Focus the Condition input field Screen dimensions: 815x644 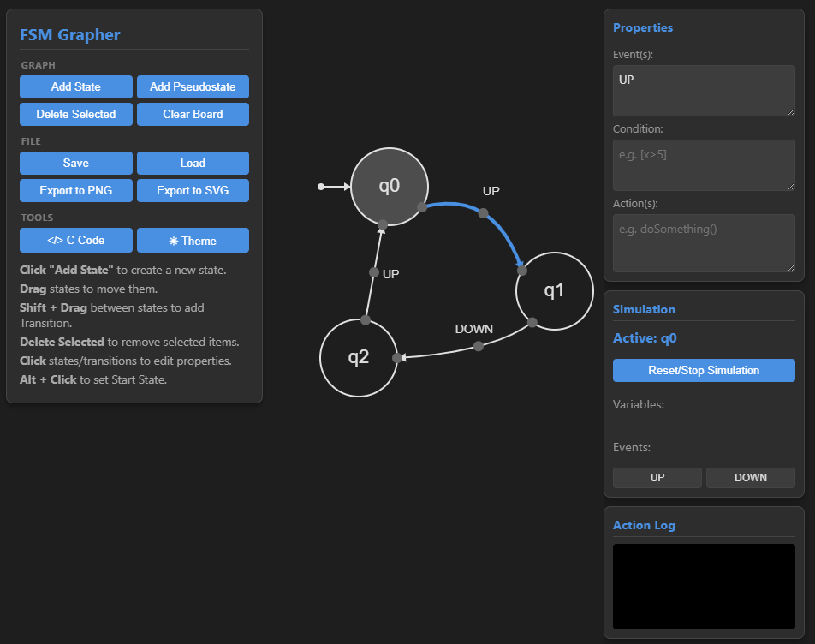704,164
